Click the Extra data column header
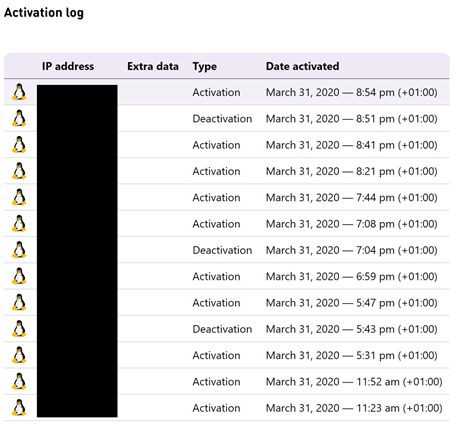458x432 pixels. (x=153, y=66)
